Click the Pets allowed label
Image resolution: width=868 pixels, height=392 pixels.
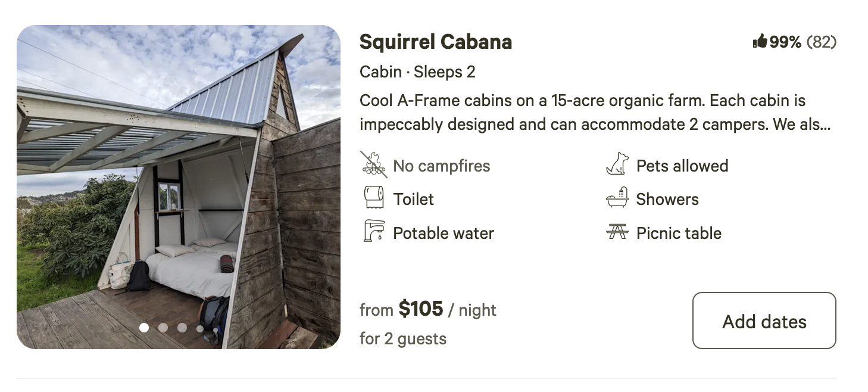pyautogui.click(x=682, y=166)
